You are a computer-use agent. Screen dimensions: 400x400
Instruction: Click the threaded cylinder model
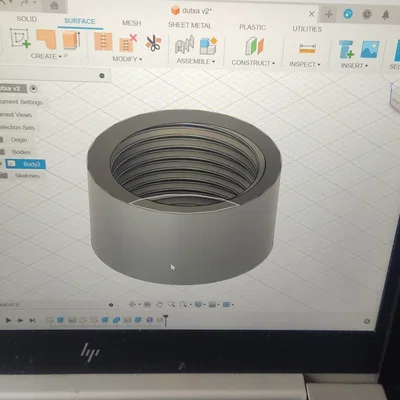pyautogui.click(x=184, y=197)
